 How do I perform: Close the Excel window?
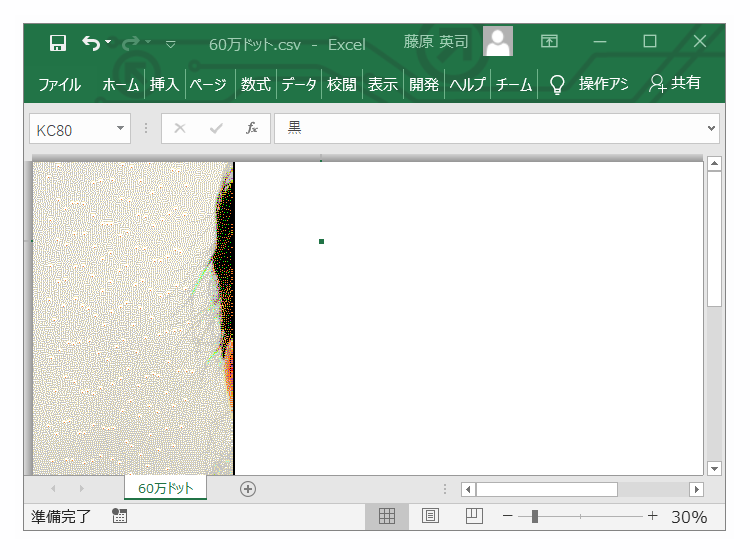[x=700, y=41]
